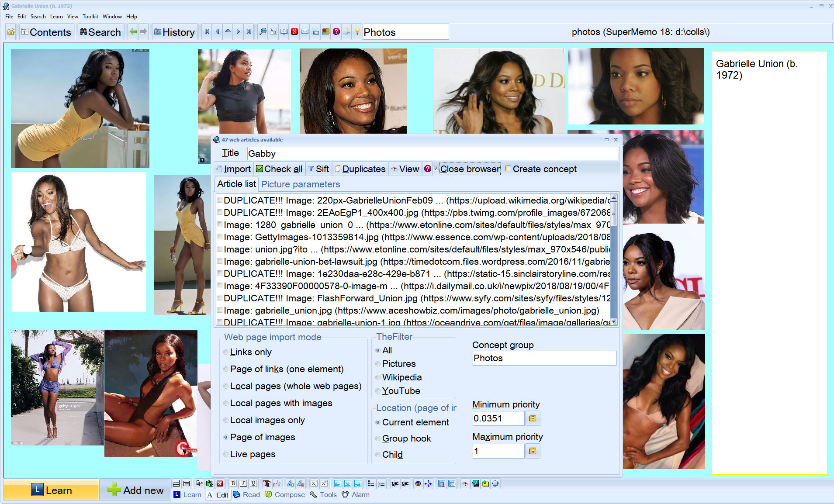Jump to first element navigation icon
The height and width of the screenshot is (504, 834).
click(x=207, y=32)
